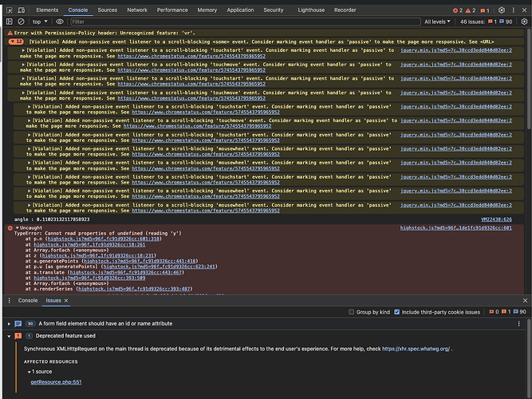This screenshot has height=399, width=532.
Task: Select the Security tab
Action: click(x=273, y=10)
